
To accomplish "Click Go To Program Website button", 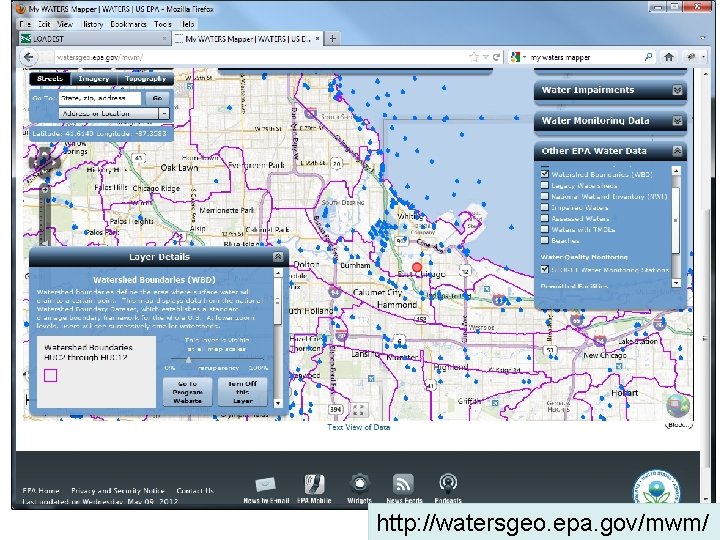I will [187, 392].
